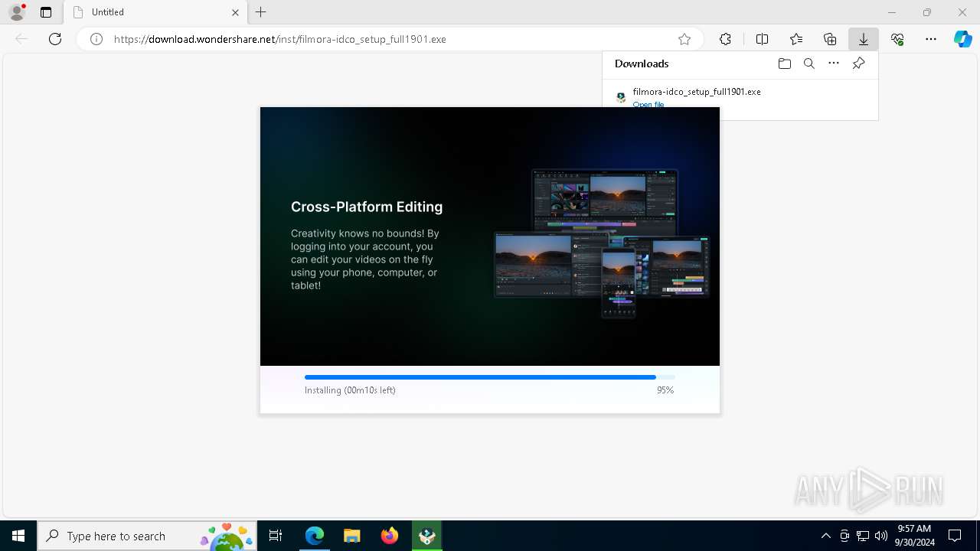Click the Installing time left status
This screenshot has width=980, height=551.
point(350,390)
